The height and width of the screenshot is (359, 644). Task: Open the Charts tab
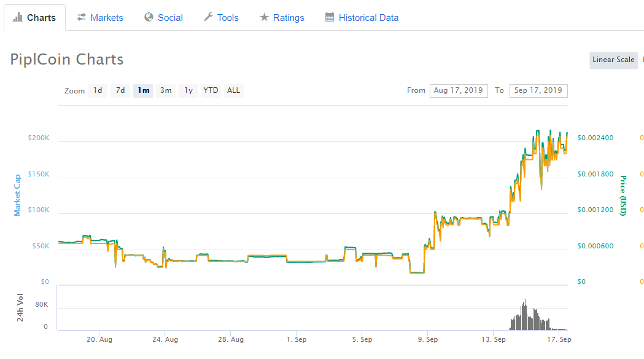point(34,18)
